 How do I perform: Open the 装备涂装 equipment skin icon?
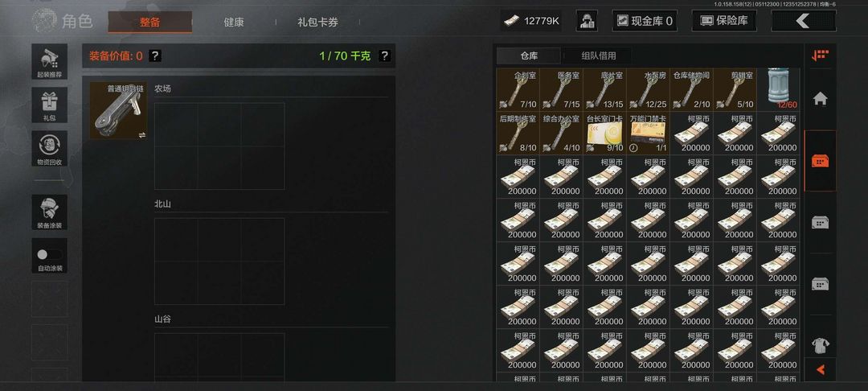point(49,212)
